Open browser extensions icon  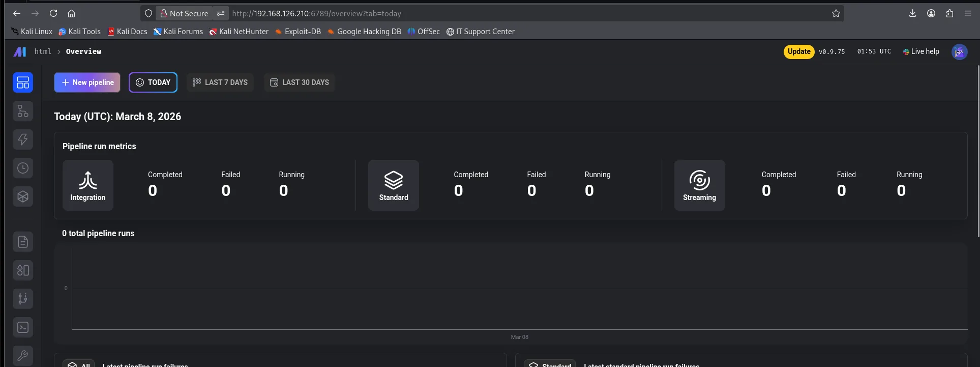(949, 13)
